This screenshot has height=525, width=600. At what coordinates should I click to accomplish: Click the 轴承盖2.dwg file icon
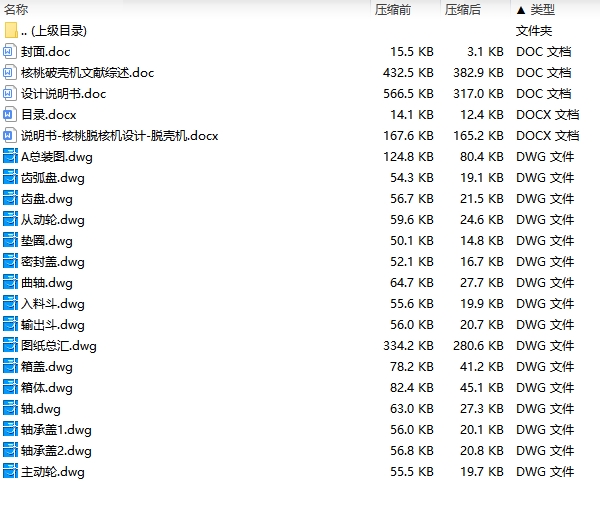point(10,450)
